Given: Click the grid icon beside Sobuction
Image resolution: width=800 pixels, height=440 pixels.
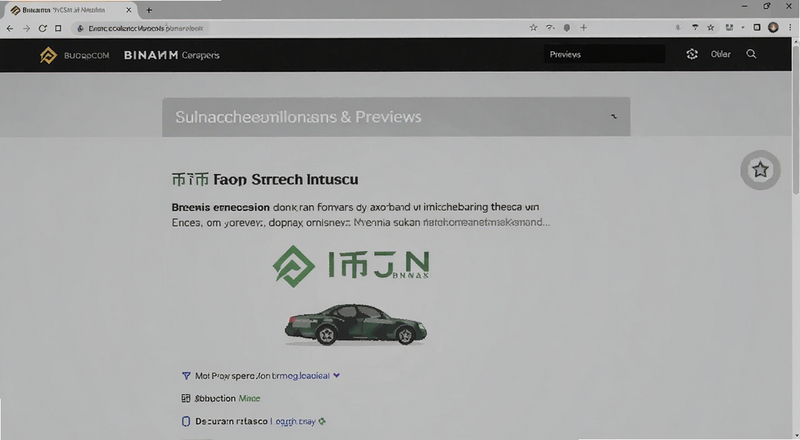Looking at the screenshot, I should point(186,398).
